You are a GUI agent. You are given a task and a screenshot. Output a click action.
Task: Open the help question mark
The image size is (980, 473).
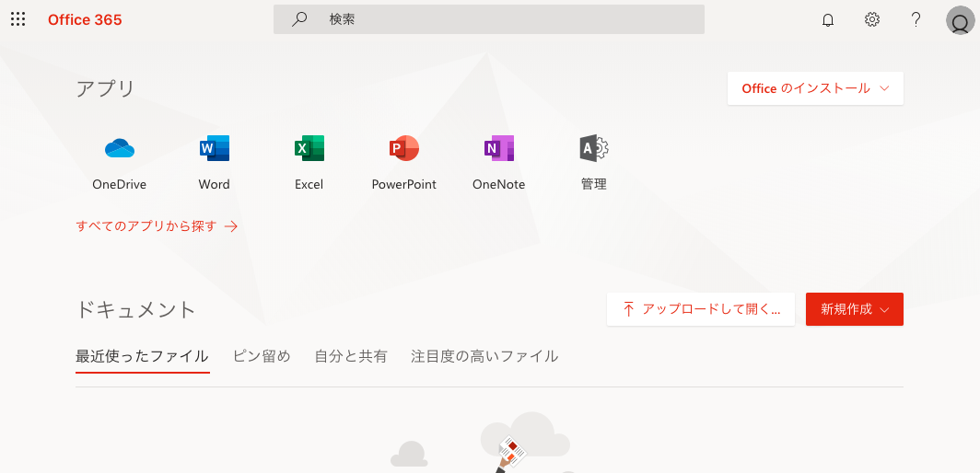916,19
